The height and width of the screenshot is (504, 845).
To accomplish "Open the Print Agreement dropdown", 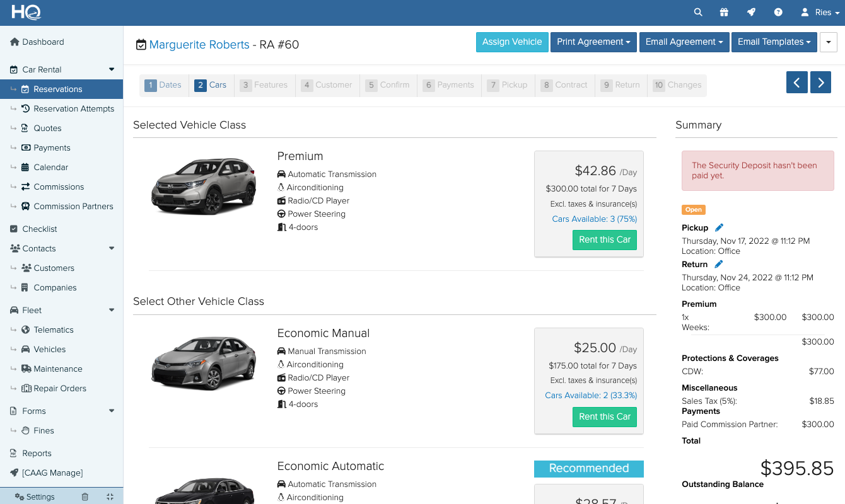I will (593, 42).
